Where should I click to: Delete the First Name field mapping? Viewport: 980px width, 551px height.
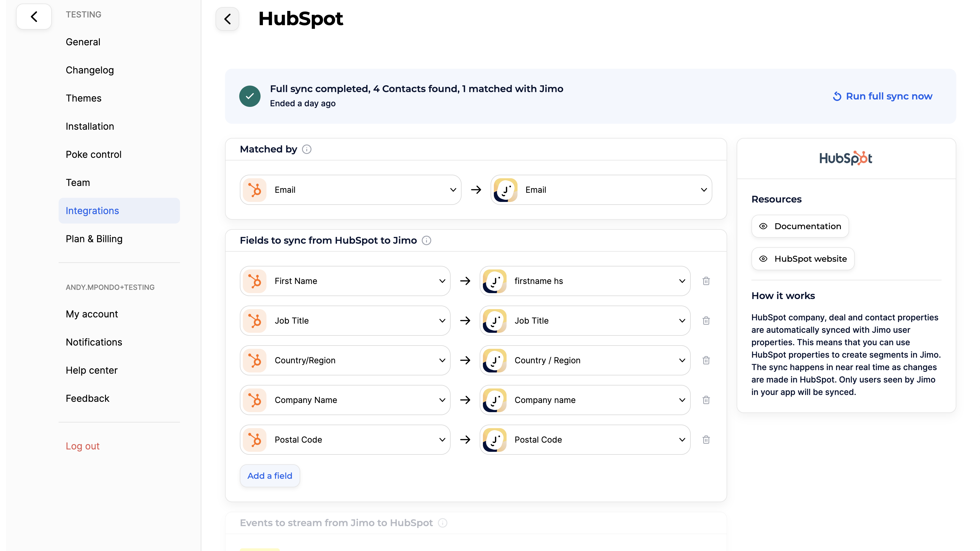[x=706, y=281]
